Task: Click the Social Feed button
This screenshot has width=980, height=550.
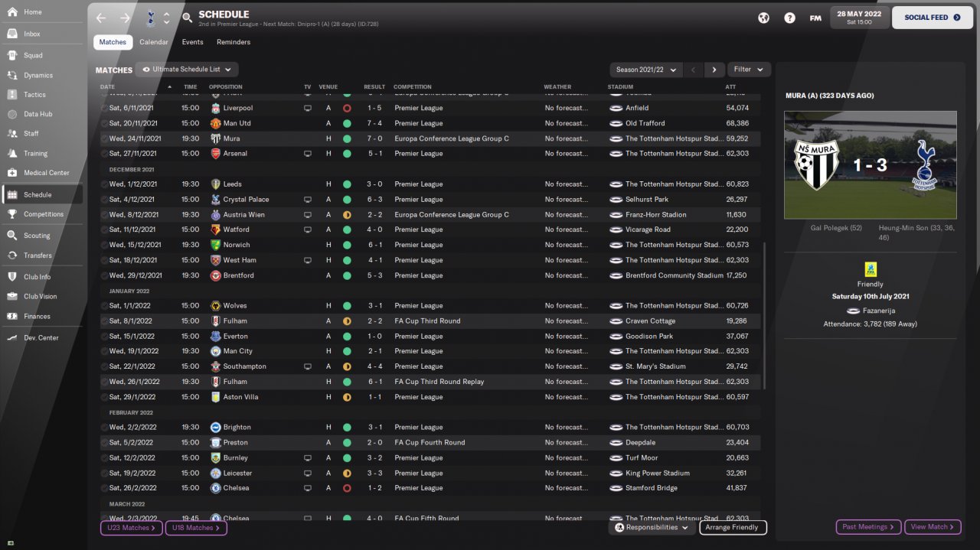Action: (x=932, y=18)
